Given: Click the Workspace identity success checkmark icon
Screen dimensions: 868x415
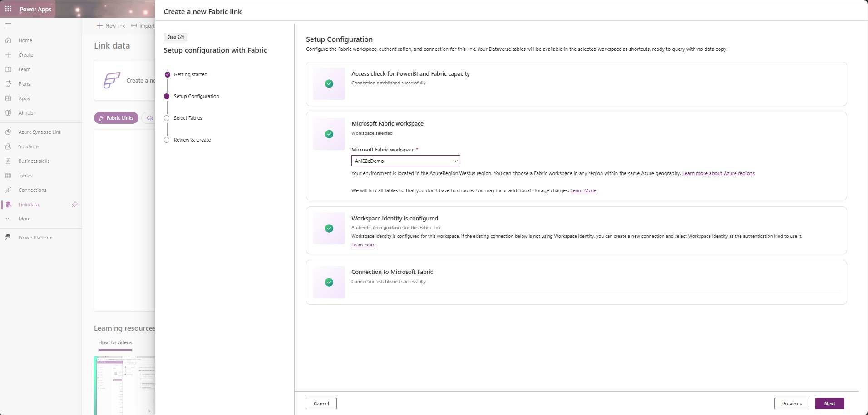Looking at the screenshot, I should (x=329, y=228).
